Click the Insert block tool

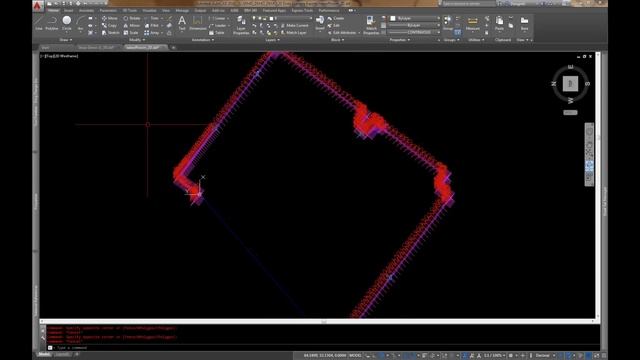(x=320, y=23)
